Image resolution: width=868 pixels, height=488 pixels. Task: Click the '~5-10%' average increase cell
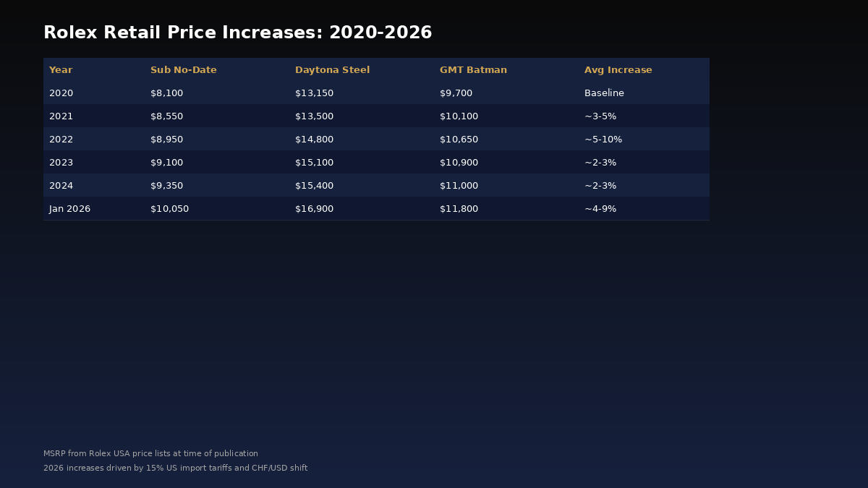click(603, 140)
